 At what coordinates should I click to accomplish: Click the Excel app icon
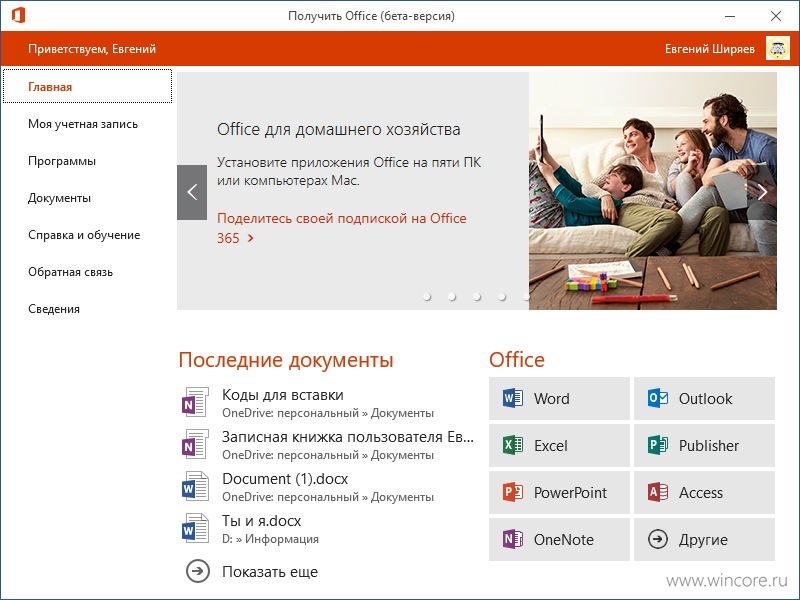(x=512, y=445)
